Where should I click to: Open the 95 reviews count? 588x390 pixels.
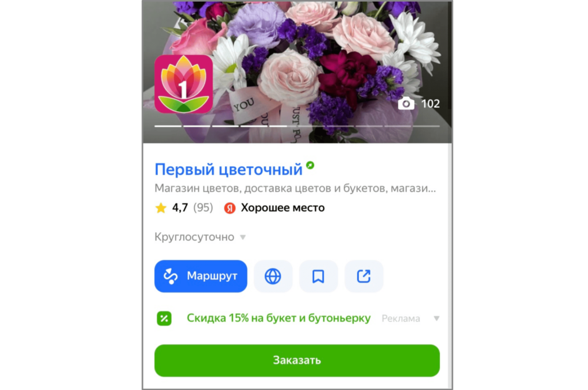pos(203,208)
